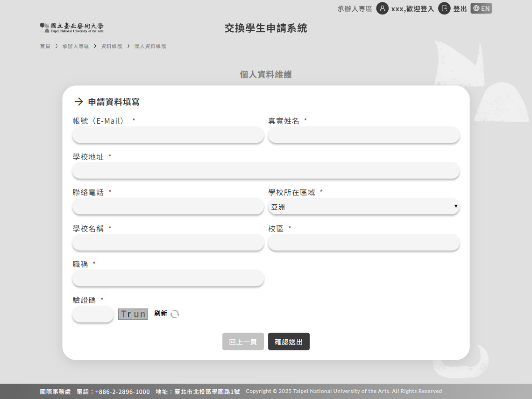Navigate to 資料維護 via the breadcrumb
This screenshot has height=399, width=532.
pos(111,46)
